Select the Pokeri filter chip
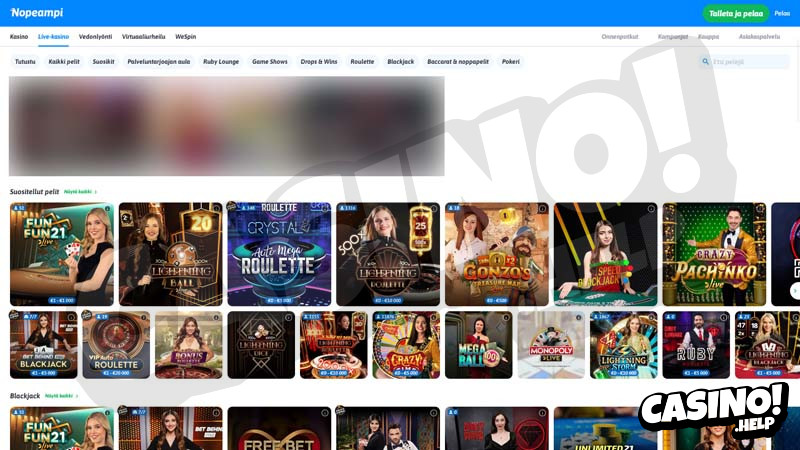Viewport: 800px width, 450px height. click(511, 62)
